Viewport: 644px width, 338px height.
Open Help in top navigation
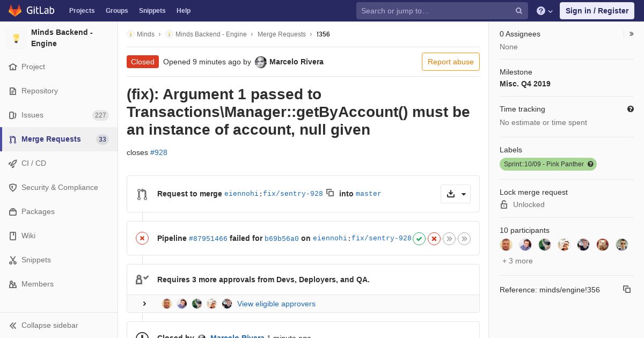pyautogui.click(x=184, y=11)
